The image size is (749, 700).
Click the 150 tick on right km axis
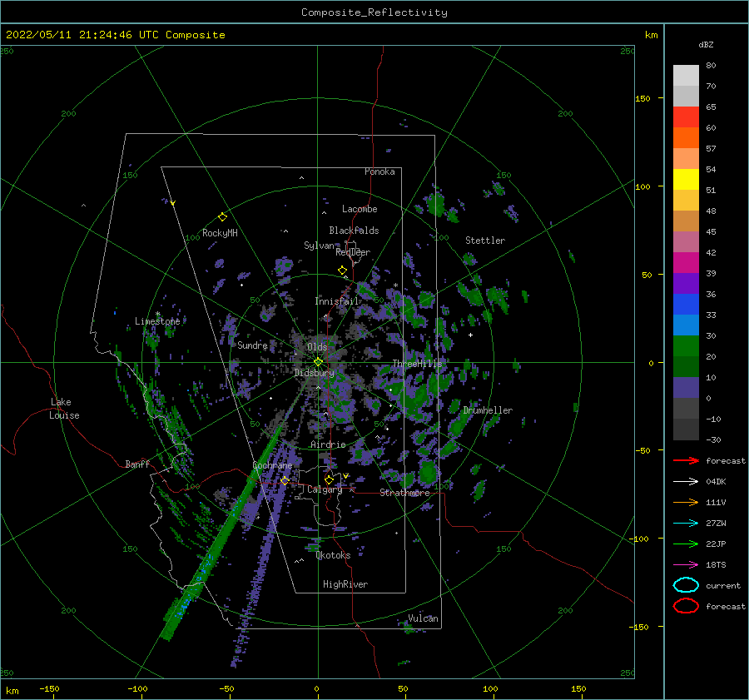pos(642,98)
